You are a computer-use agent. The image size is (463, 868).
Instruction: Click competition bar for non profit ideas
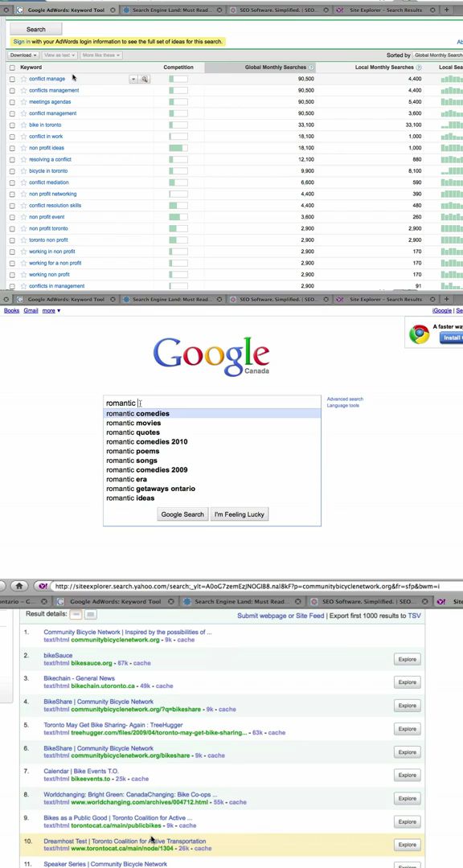tap(178, 149)
